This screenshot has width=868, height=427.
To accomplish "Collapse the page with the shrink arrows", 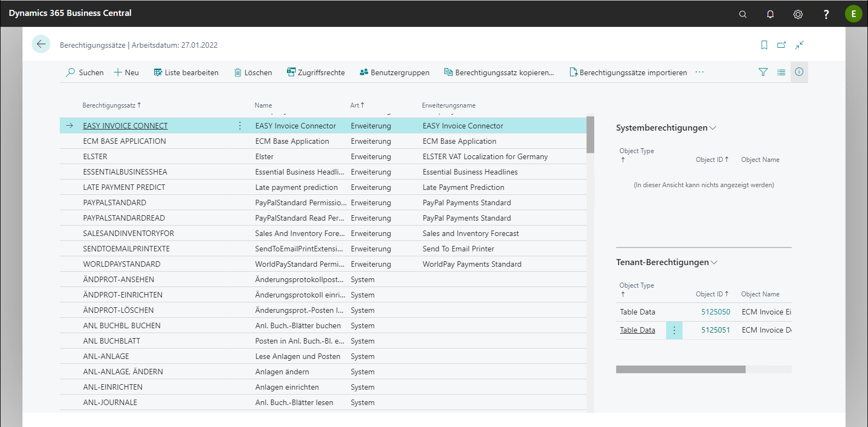I will (799, 45).
